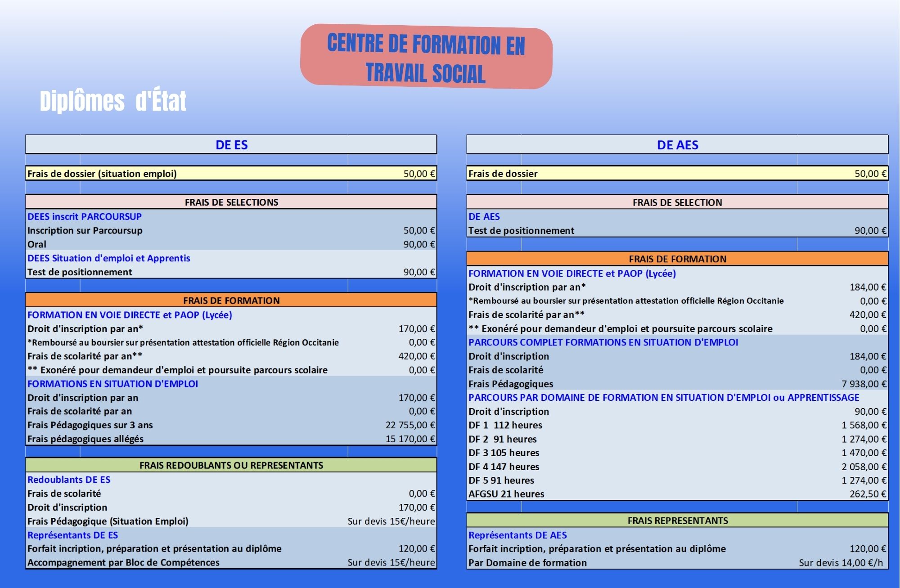Select the DEES inscrit PARCOURSUP link text
This screenshot has height=588, width=900.
(85, 216)
